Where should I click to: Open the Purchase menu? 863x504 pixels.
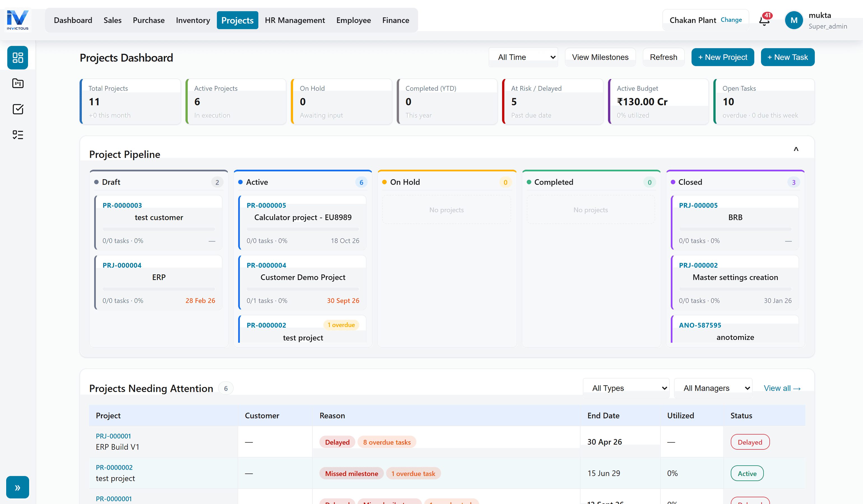[x=149, y=20]
